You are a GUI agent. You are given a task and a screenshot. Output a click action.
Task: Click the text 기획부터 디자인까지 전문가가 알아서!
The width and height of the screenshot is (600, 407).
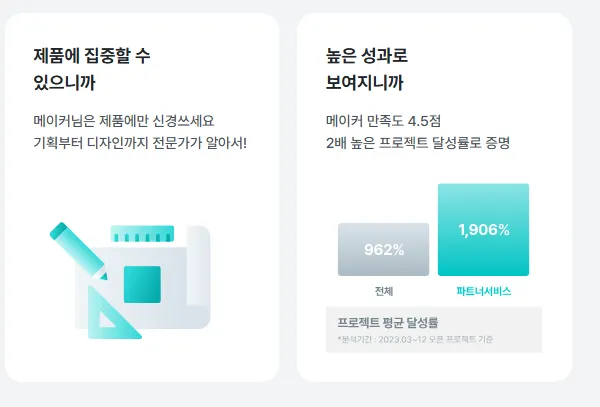tap(140, 143)
